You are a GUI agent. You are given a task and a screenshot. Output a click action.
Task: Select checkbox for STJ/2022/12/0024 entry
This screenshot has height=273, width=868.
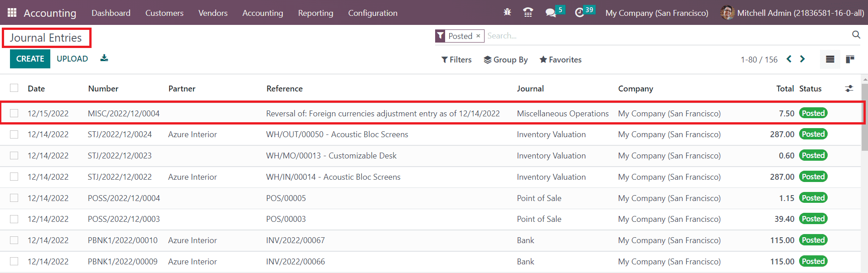pyautogui.click(x=15, y=134)
